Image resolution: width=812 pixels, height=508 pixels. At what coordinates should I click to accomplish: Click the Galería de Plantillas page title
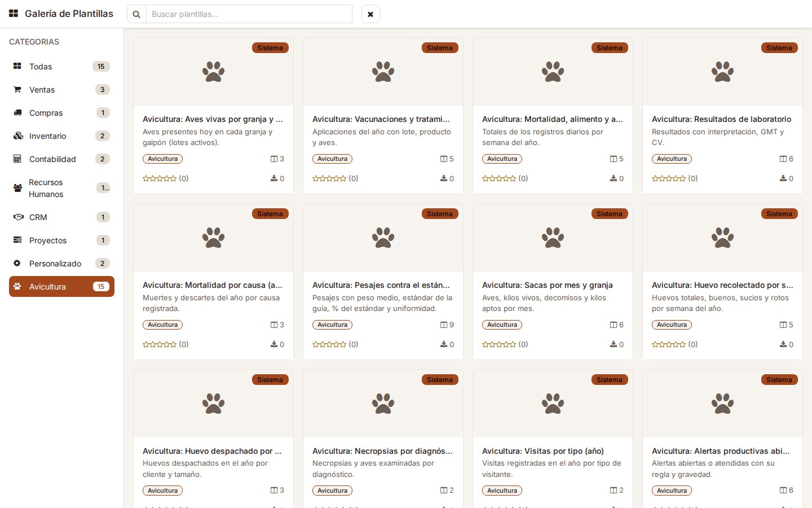click(69, 14)
